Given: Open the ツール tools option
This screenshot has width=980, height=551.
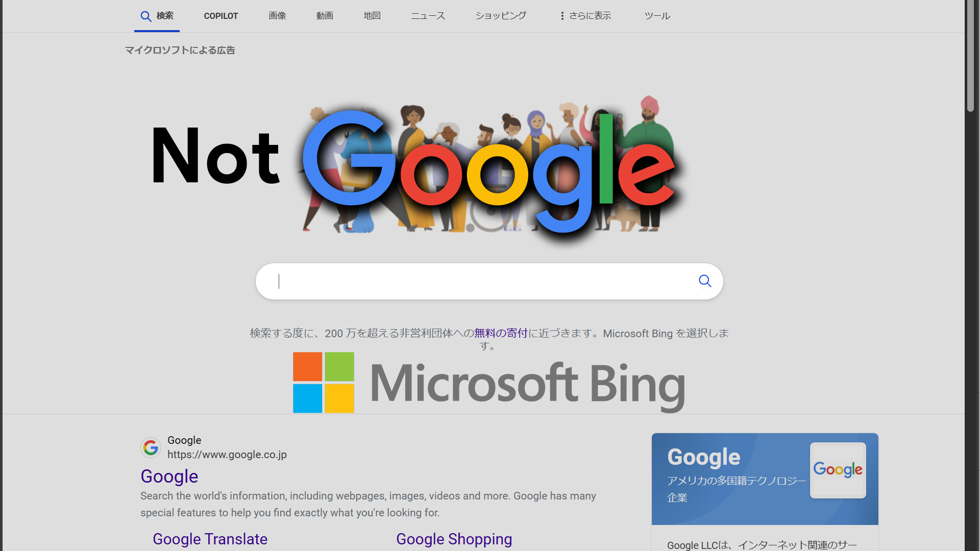Looking at the screenshot, I should 657,16.
